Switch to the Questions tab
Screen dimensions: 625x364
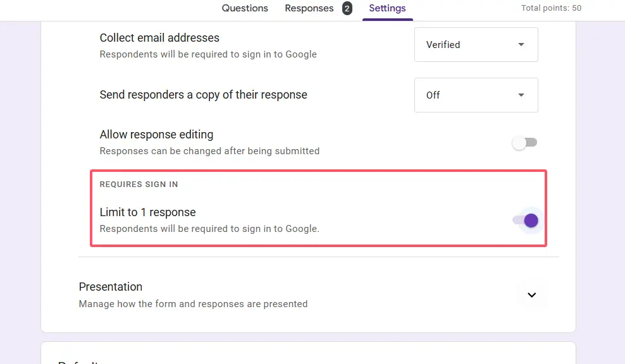click(x=245, y=8)
